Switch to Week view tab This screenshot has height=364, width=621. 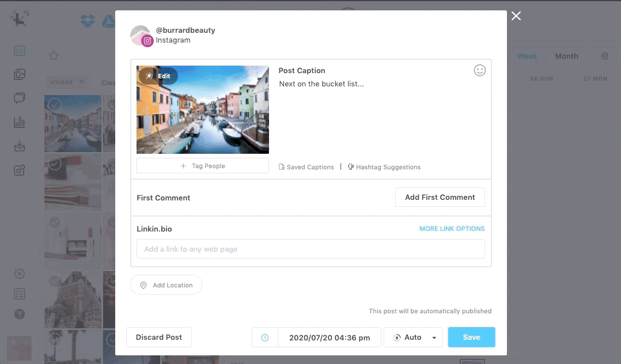527,56
